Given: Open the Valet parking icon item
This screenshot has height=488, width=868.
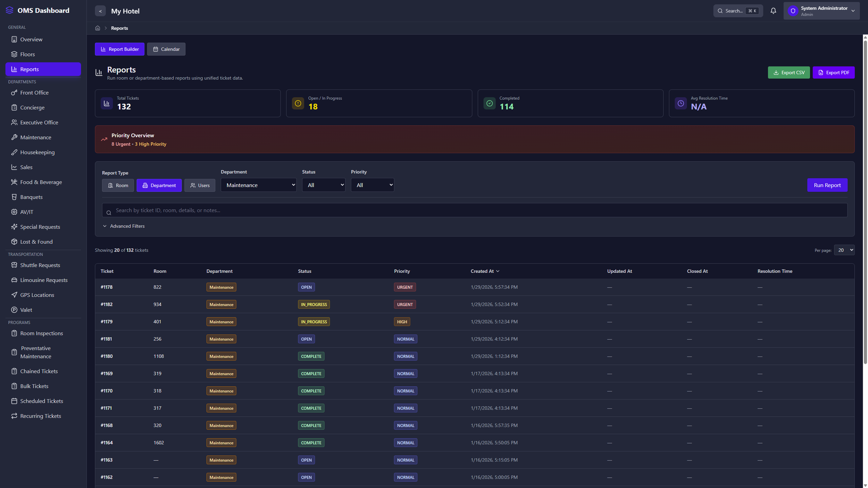Looking at the screenshot, I should [x=14, y=310].
